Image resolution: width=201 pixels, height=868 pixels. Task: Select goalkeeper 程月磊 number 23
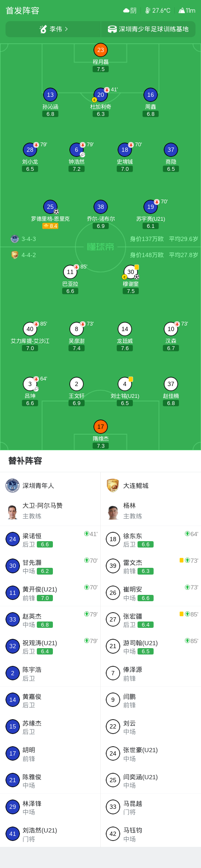pyautogui.click(x=101, y=50)
